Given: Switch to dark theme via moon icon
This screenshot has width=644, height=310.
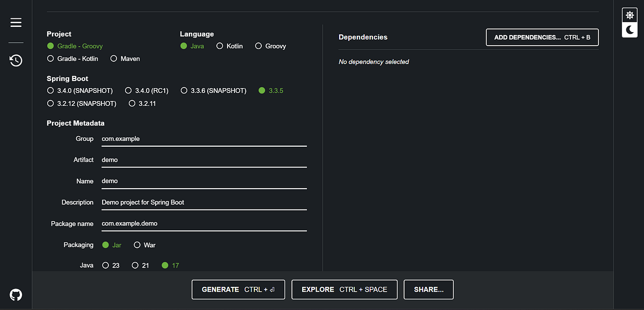Looking at the screenshot, I should pyautogui.click(x=629, y=31).
